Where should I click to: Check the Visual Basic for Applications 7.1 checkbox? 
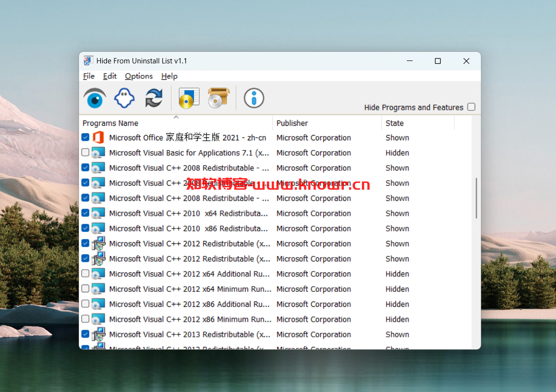coord(85,152)
